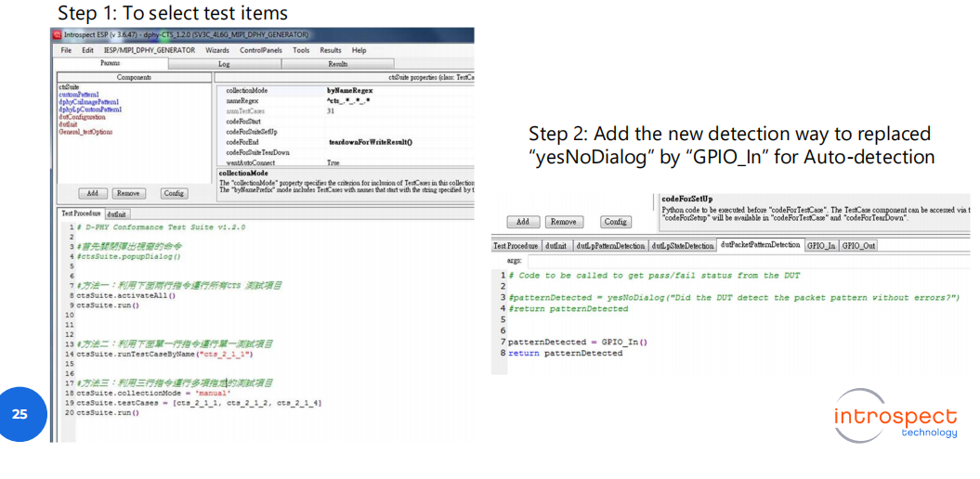Screen dimensions: 980x479
Task: Open the Wizards menu
Action: 217,50
